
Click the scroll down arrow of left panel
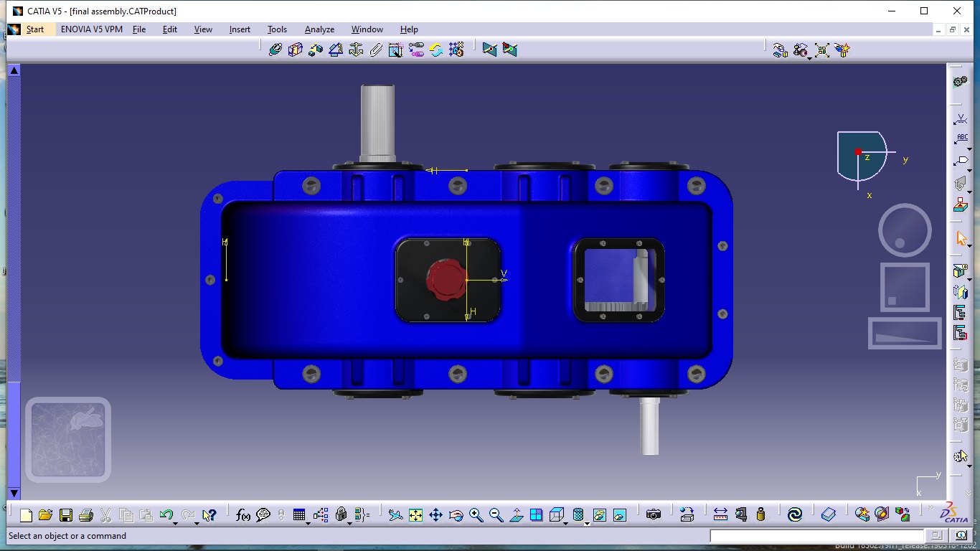[x=14, y=494]
